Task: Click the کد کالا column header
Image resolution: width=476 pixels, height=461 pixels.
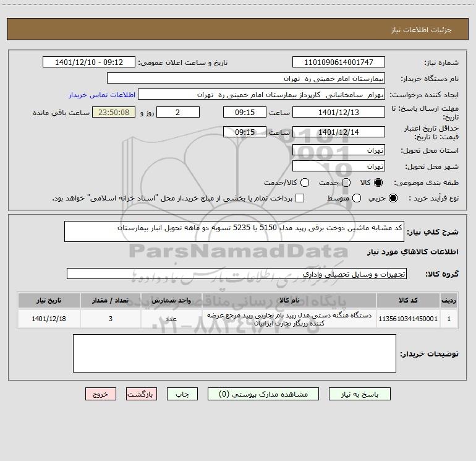Action: pos(408,301)
